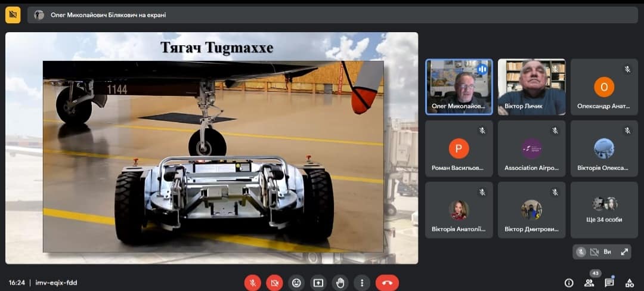
Task: Open the meeting details info icon
Action: (569, 283)
